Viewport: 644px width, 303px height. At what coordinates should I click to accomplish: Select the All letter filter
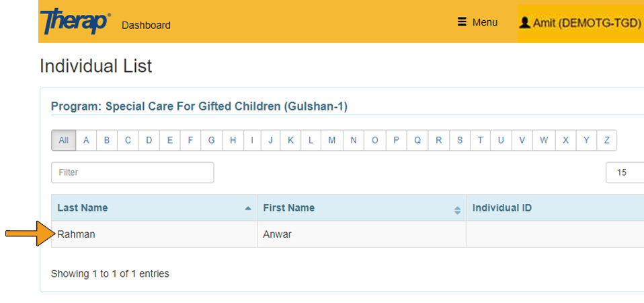point(63,140)
